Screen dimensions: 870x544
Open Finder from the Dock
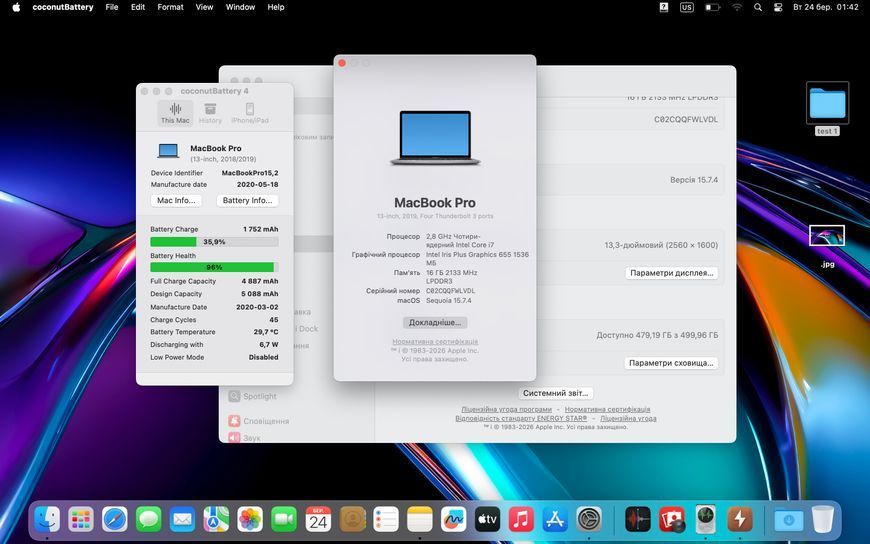47,520
